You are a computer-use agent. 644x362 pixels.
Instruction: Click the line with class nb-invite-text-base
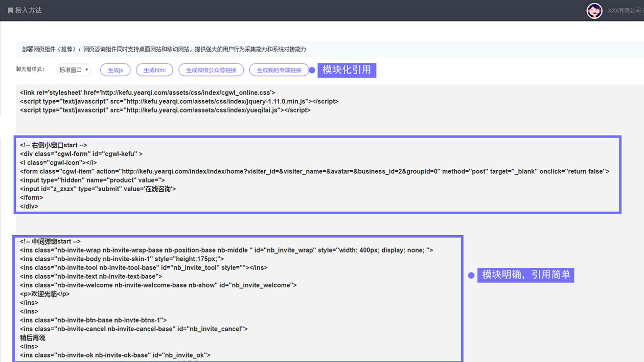[91, 276]
